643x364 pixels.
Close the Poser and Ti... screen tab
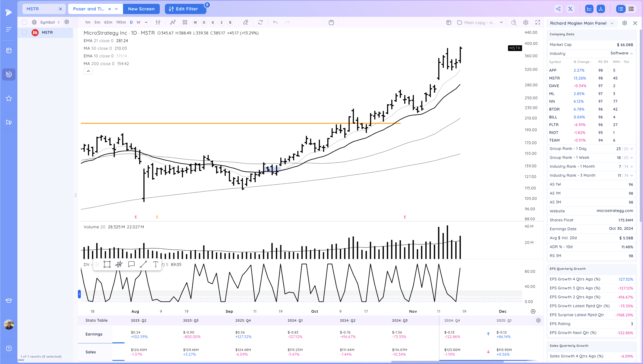click(109, 9)
